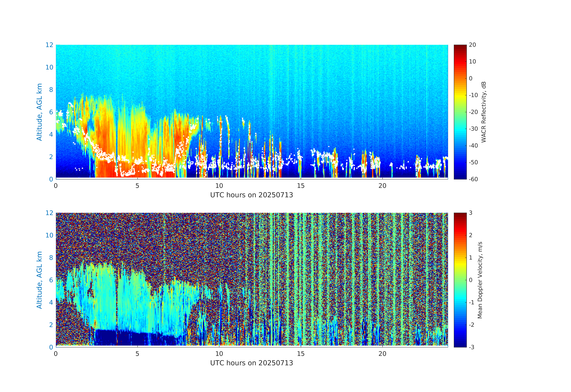571x392 pixels.
Task: Click the lower plot Altitude y-axis label
Action: (x=39, y=280)
